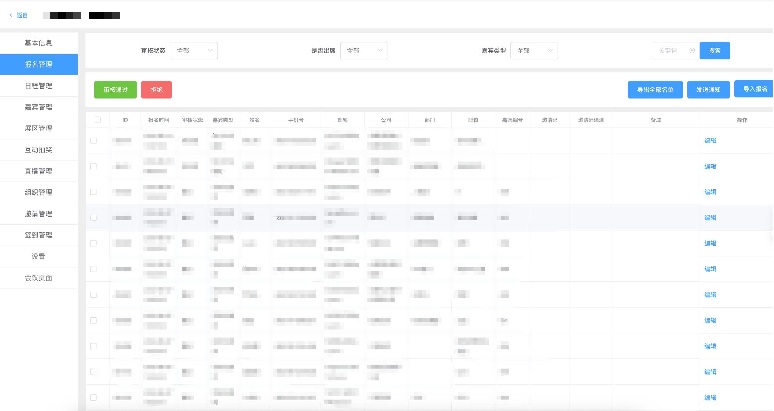Open the 审核状态 filter dropdown
The image size is (774, 411).
[x=195, y=49]
